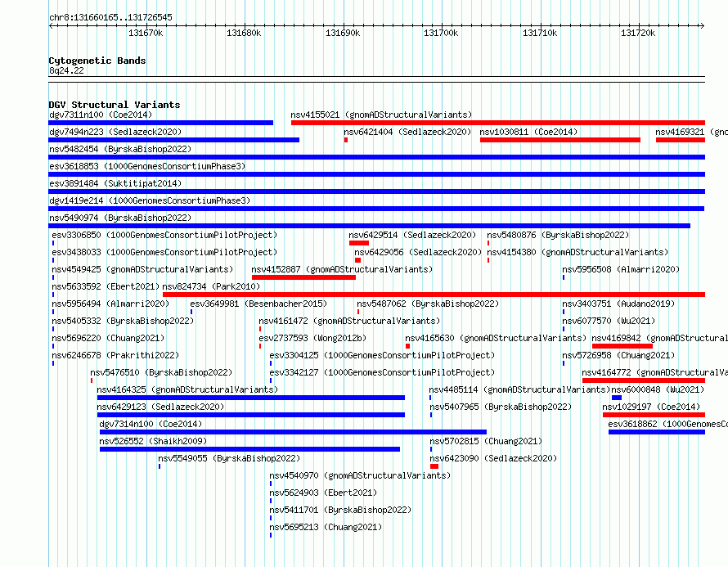Click nsv5633592 (Ebert2021) label

[106, 286]
